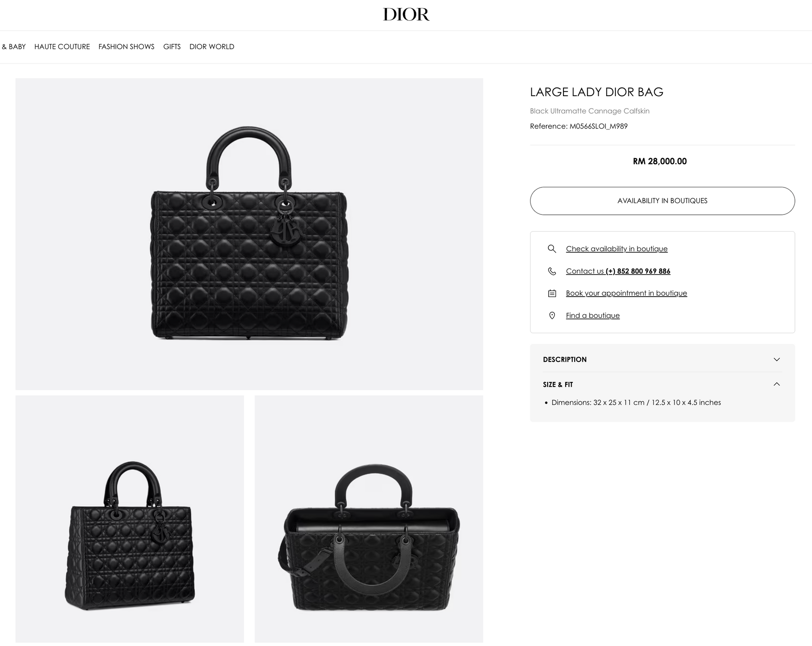
Task: Toggle the SIZE & FIT heading
Action: pyautogui.click(x=558, y=385)
